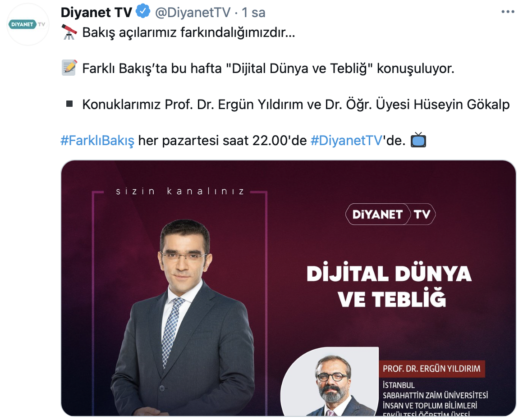Click the blue verified badge
The image size is (523, 420).
coord(143,12)
